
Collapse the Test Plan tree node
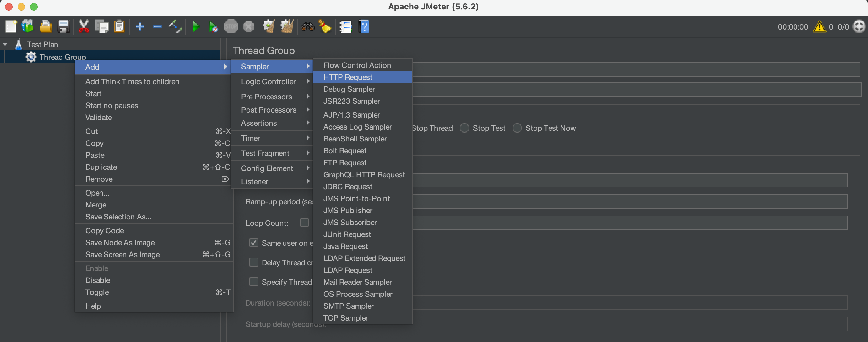coord(5,44)
